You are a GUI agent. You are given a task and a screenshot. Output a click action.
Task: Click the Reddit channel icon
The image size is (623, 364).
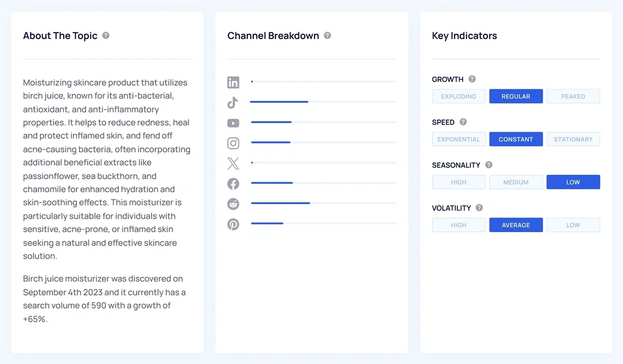tap(233, 204)
